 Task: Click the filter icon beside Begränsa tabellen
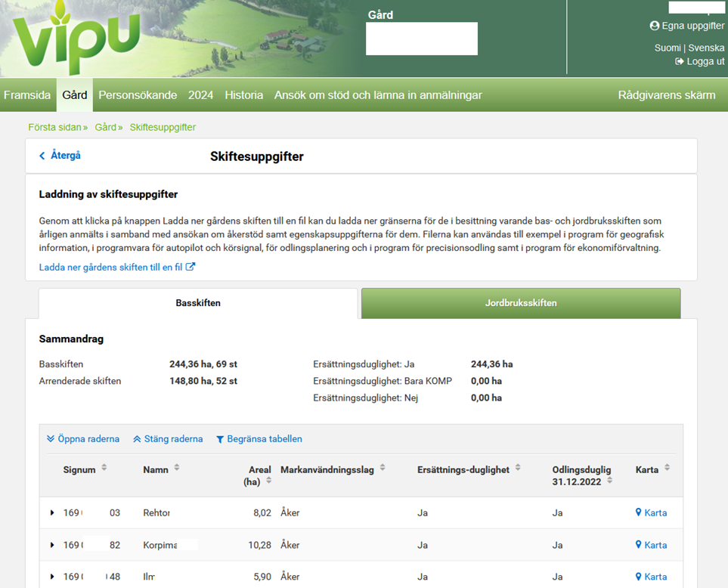(220, 438)
